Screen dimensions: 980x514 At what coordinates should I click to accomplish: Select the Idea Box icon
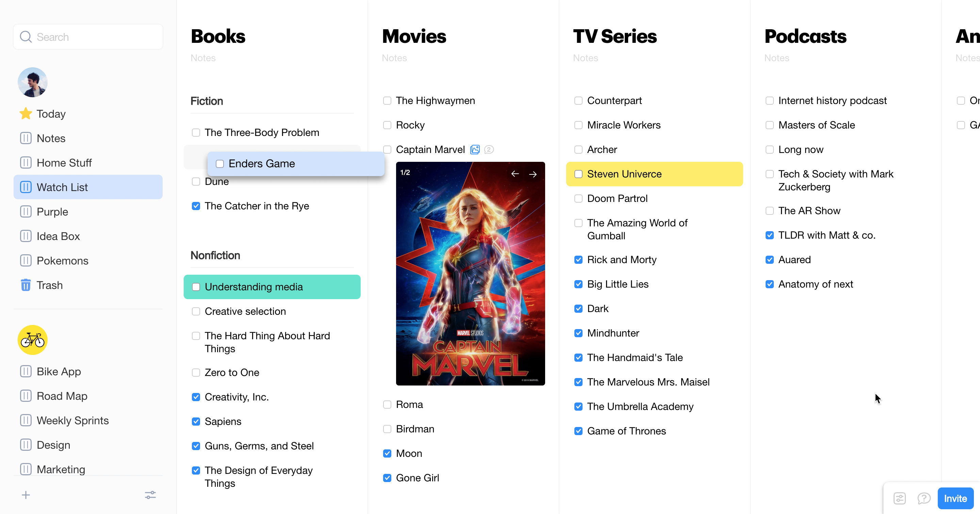pos(26,236)
